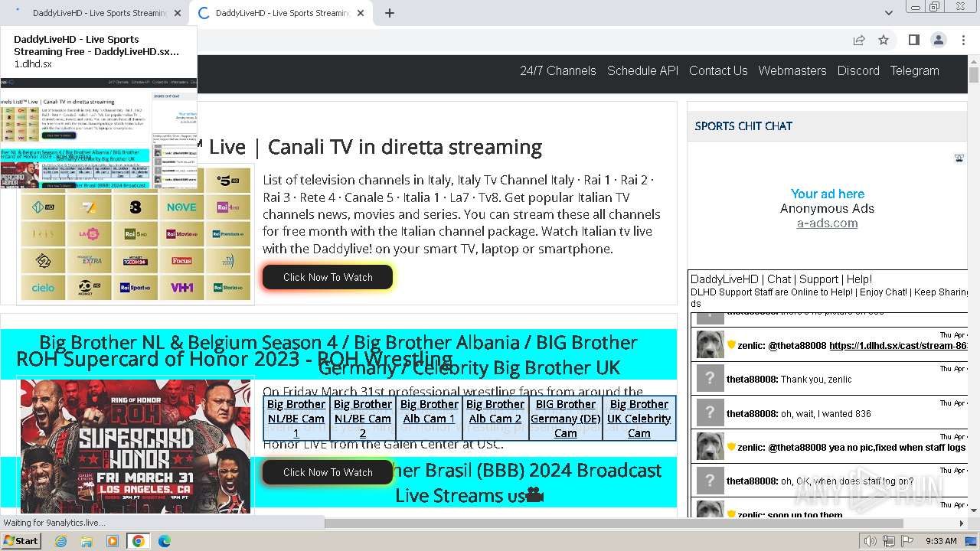980x551 pixels.
Task: Click the 'Your ad here' advertisement link
Action: coord(827,194)
